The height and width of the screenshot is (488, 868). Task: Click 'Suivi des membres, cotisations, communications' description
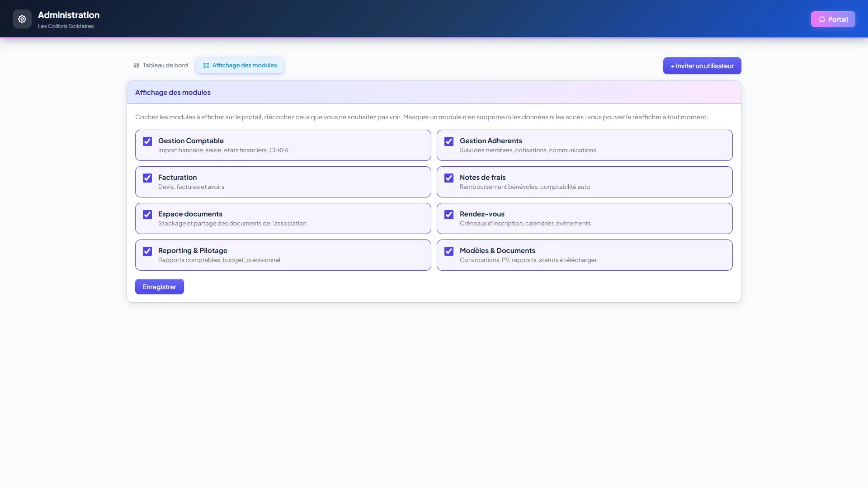click(528, 150)
